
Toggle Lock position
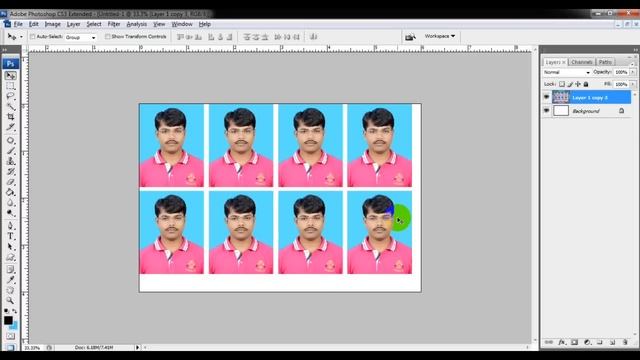(x=578, y=84)
